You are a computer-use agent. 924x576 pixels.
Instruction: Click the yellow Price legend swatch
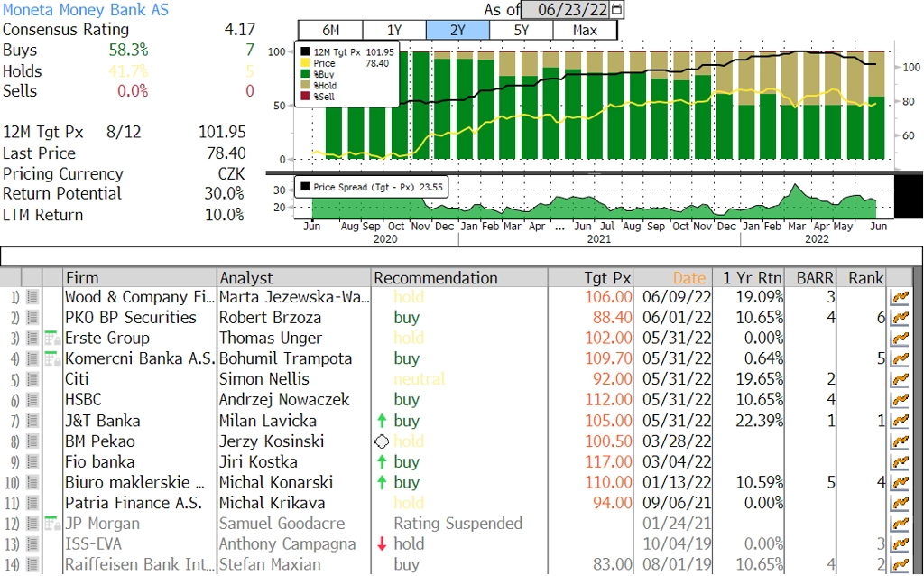[x=305, y=63]
